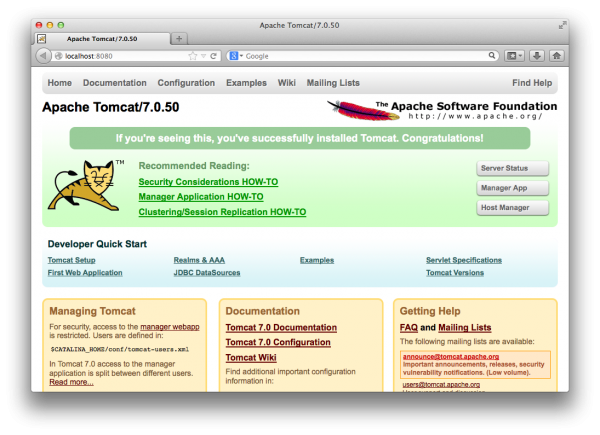Open the Realms & AAA link
This screenshot has width=600, height=435.
click(x=199, y=260)
